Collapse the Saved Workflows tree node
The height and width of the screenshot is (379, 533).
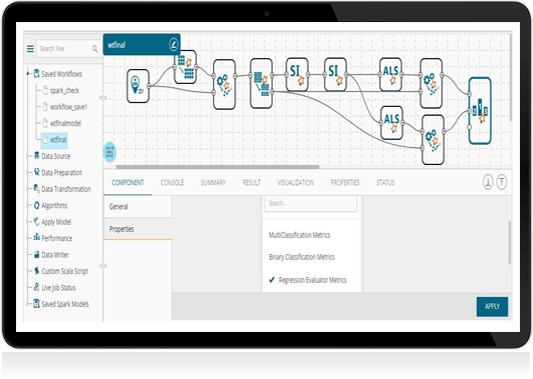(x=29, y=73)
